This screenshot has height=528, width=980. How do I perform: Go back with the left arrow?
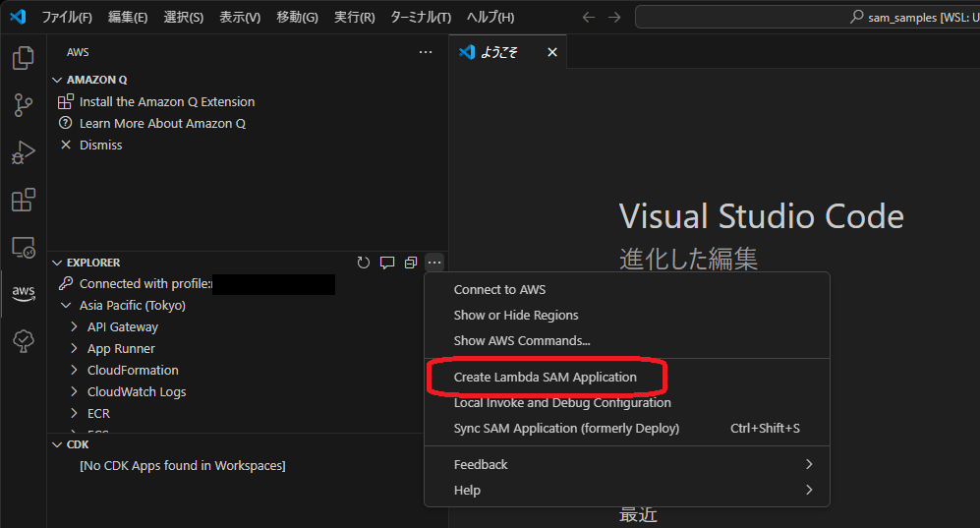point(588,17)
